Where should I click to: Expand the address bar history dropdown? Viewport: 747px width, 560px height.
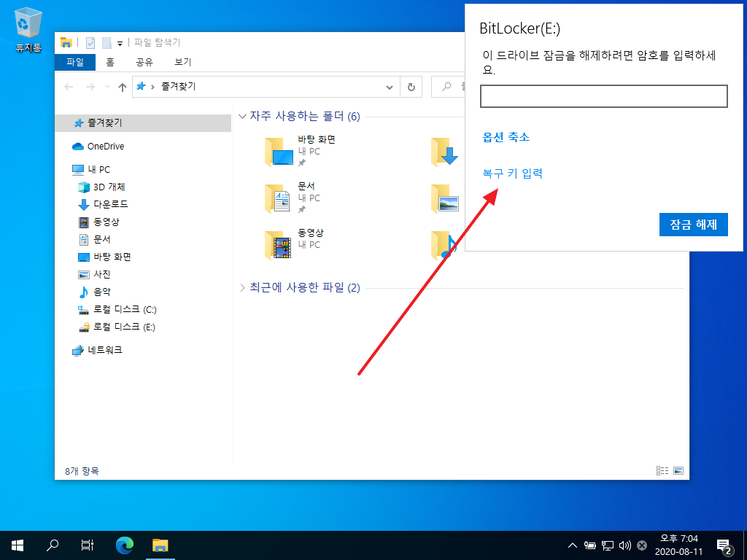tap(390, 87)
